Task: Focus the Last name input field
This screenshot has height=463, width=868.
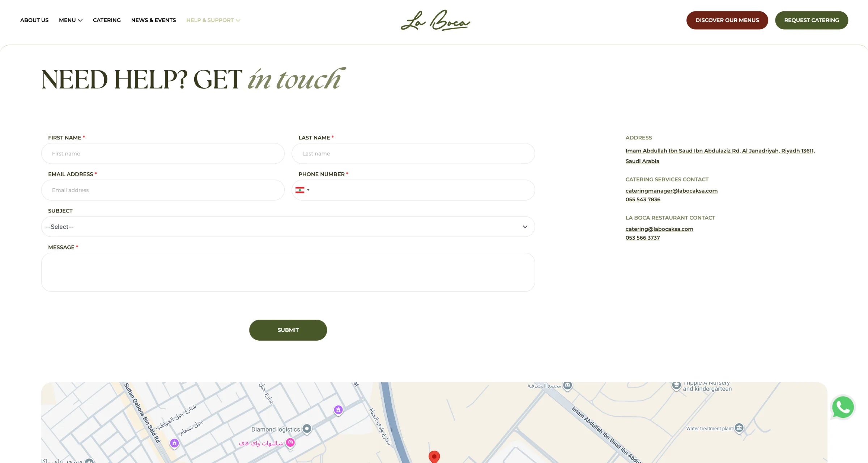Action: coord(413,153)
